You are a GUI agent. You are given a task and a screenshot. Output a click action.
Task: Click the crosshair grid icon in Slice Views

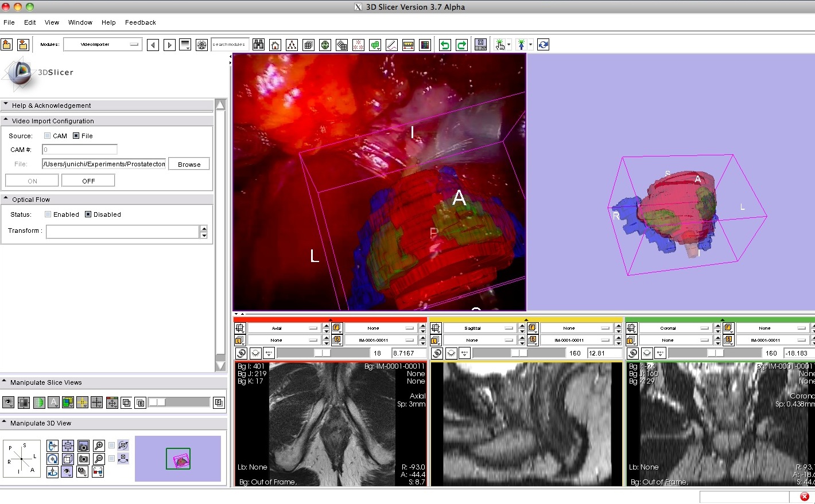pyautogui.click(x=96, y=403)
